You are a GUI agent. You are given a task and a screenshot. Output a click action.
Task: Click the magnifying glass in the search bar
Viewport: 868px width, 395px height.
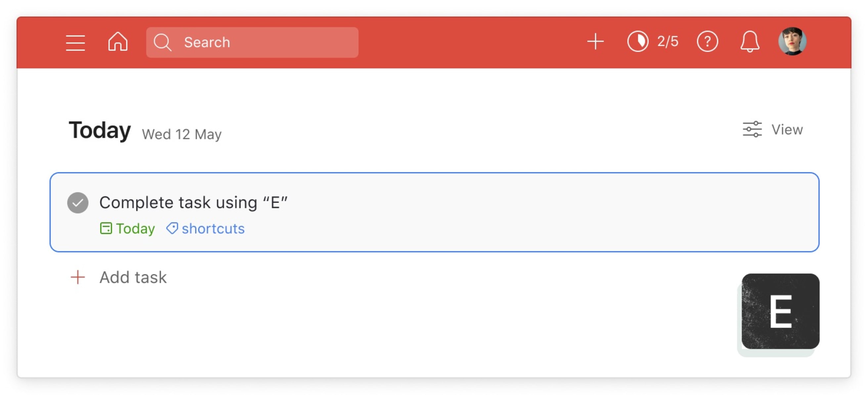[163, 42]
